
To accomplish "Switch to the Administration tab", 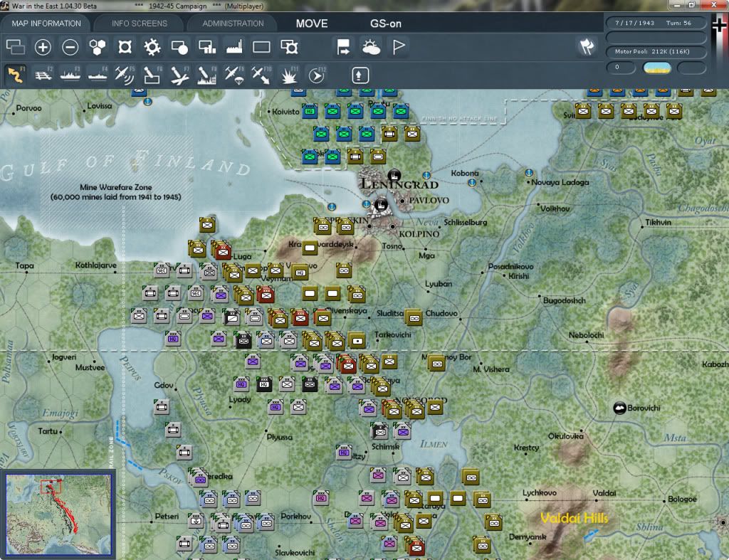I will pos(233,23).
